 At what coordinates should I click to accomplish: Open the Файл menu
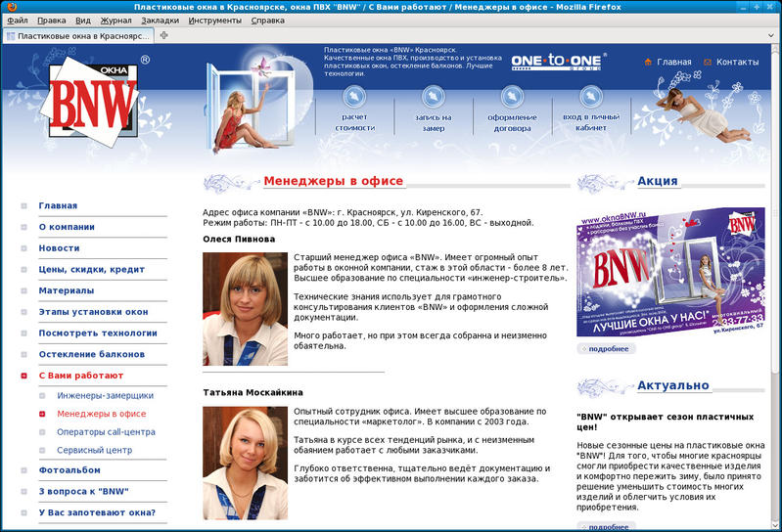coord(18,21)
